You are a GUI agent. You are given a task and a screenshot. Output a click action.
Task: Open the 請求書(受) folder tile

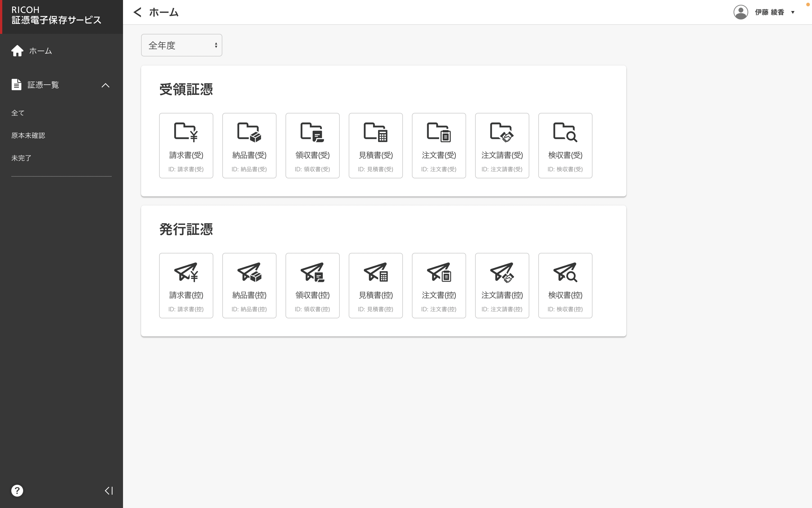click(186, 145)
